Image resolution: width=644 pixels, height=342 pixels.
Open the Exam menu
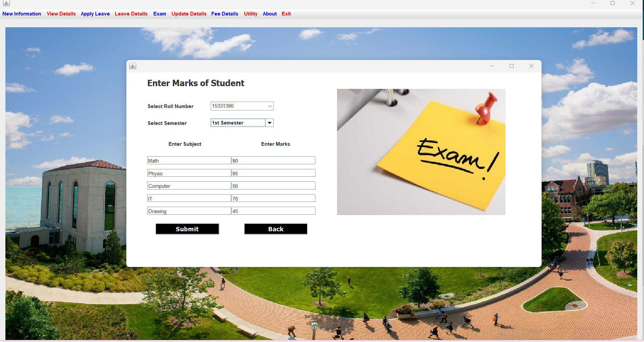[x=159, y=14]
